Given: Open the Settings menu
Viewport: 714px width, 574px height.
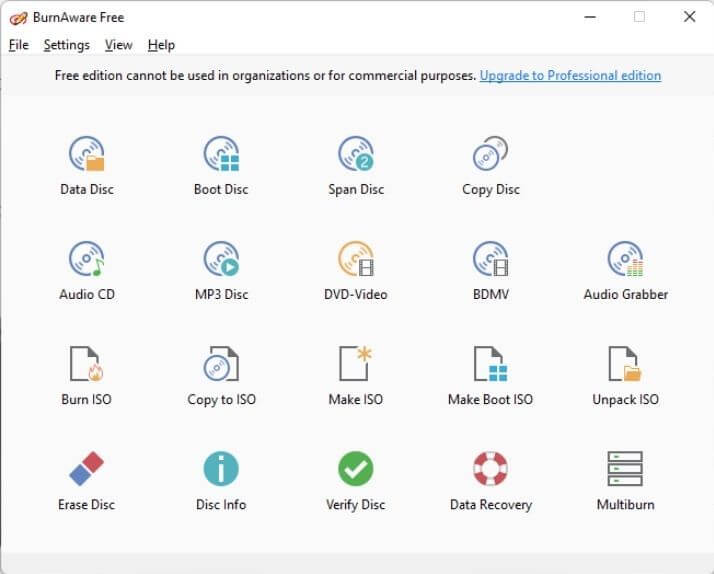Looking at the screenshot, I should [66, 45].
